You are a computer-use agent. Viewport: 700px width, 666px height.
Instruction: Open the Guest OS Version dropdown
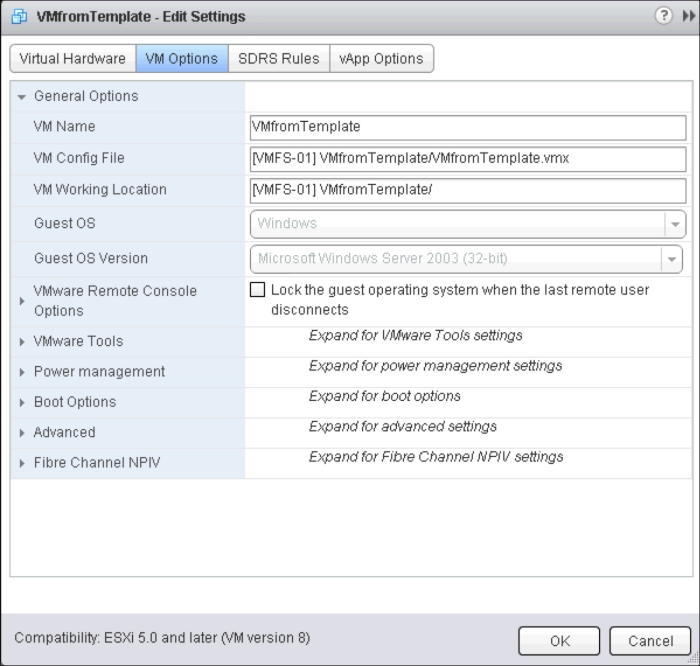[671, 258]
